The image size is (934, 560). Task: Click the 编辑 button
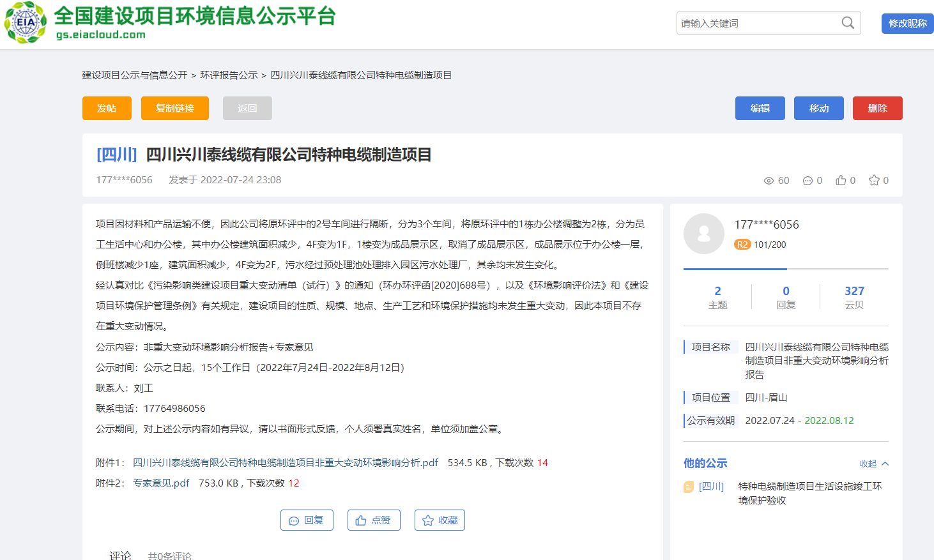point(760,108)
